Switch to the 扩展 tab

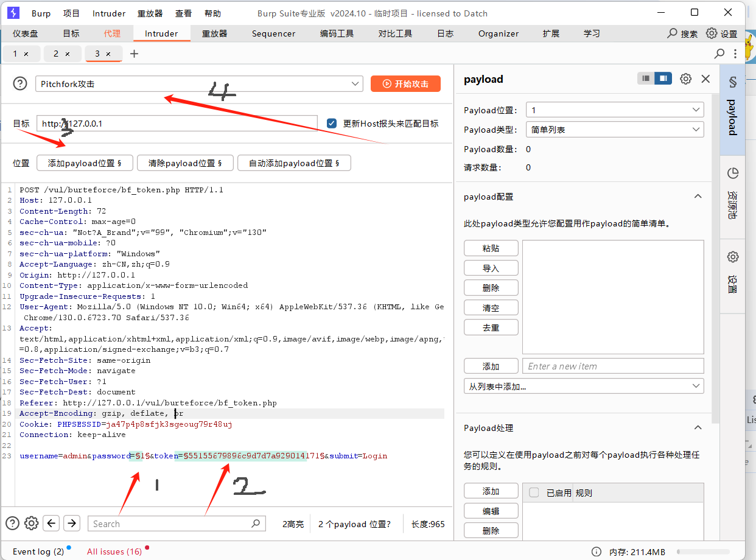pos(551,33)
